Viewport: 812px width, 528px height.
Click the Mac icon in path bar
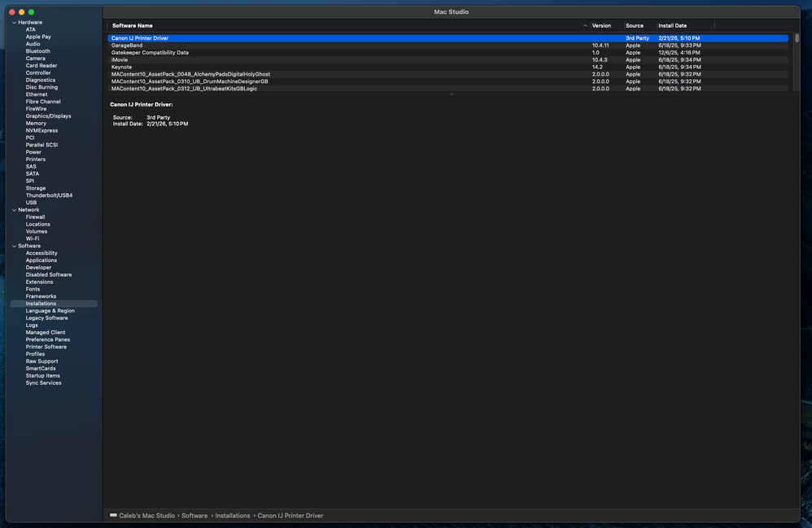pyautogui.click(x=113, y=516)
